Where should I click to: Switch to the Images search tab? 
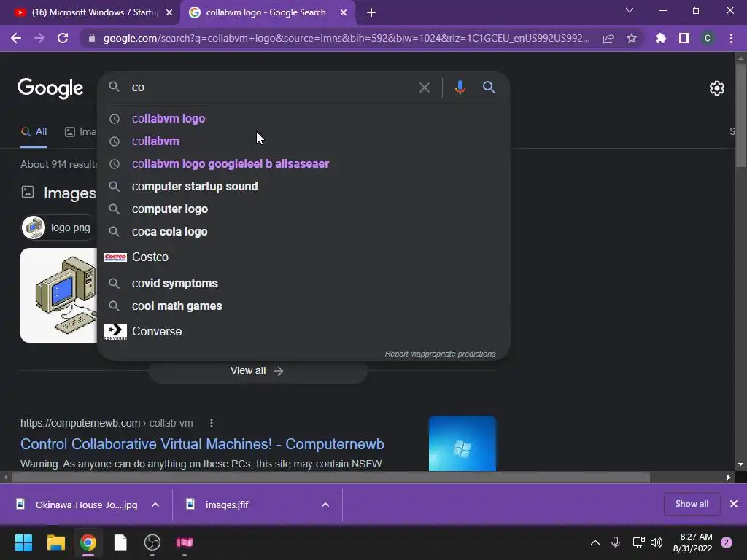coord(80,132)
